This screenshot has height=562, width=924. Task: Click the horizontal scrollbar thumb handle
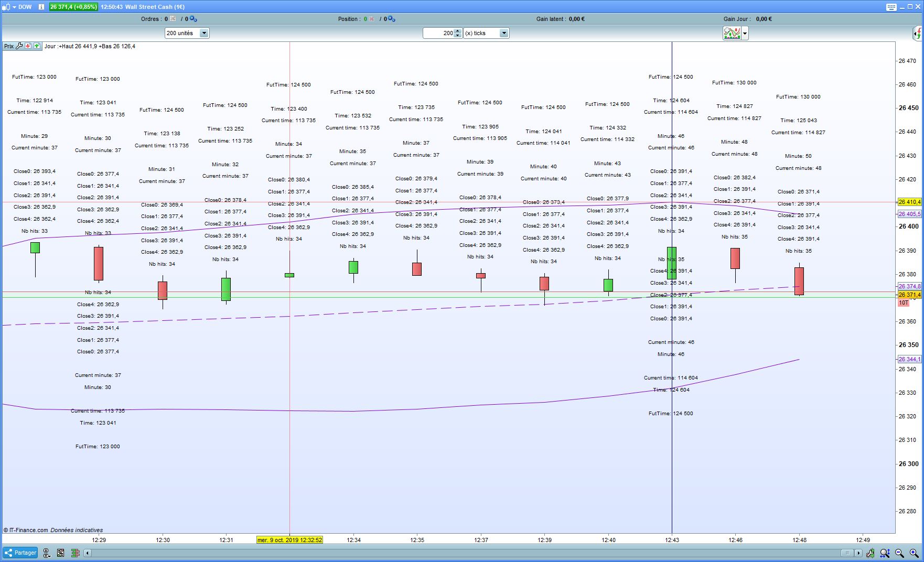[x=847, y=553]
